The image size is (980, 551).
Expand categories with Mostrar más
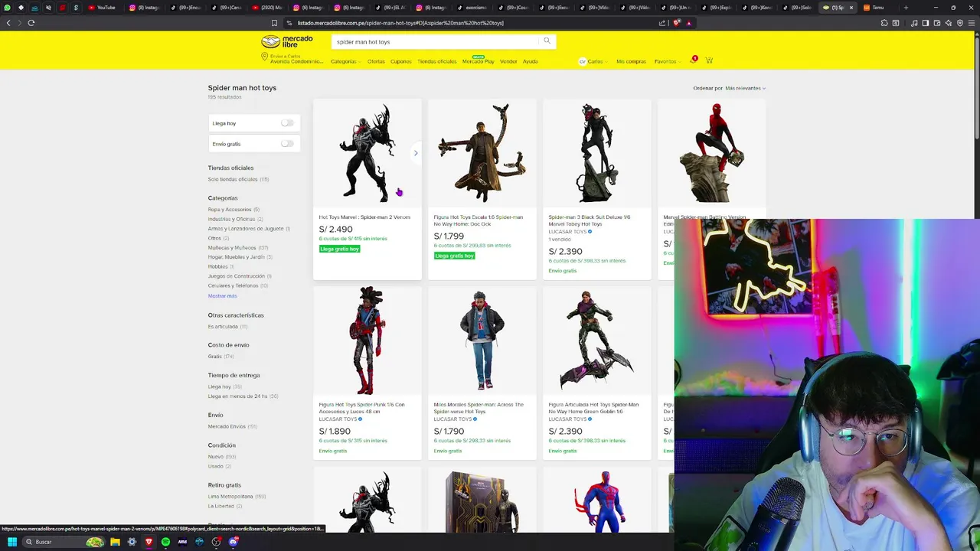click(x=222, y=295)
